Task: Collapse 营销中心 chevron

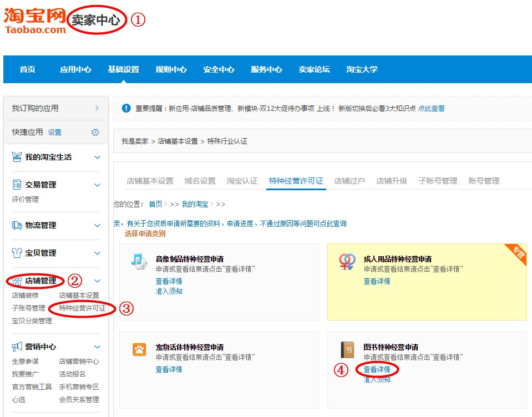Action: (x=98, y=347)
